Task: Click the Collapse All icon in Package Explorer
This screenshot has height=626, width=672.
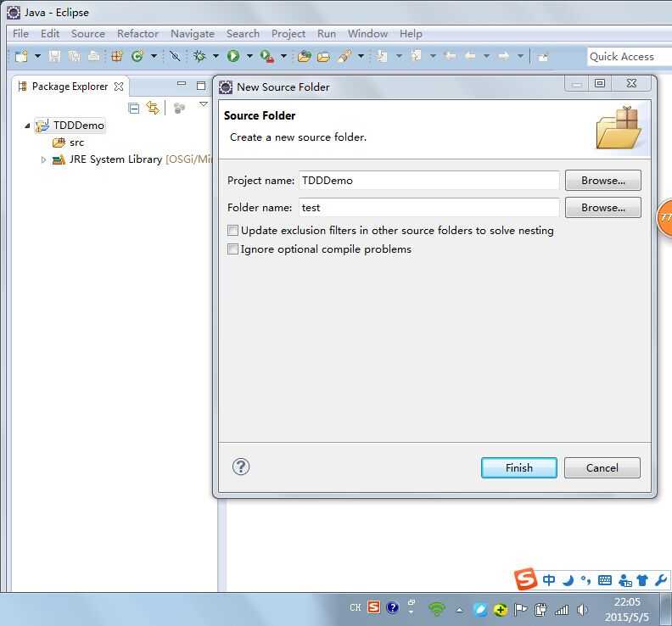Action: click(134, 109)
